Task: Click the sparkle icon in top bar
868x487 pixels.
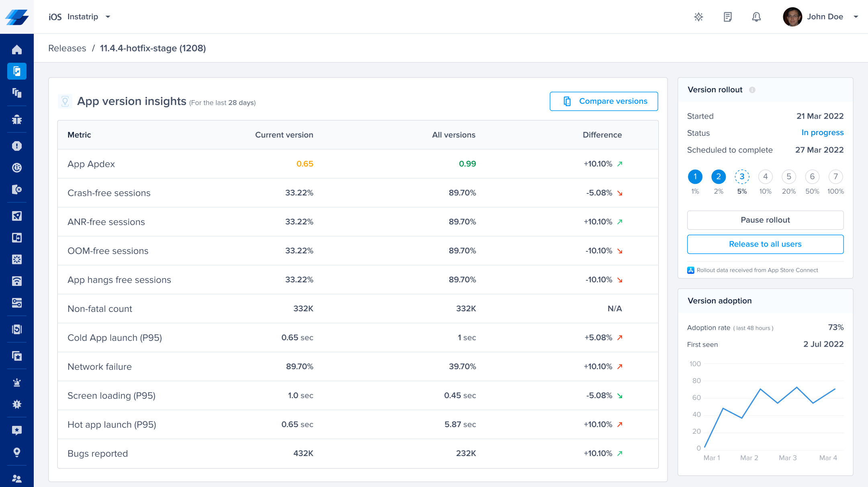Action: pos(698,17)
